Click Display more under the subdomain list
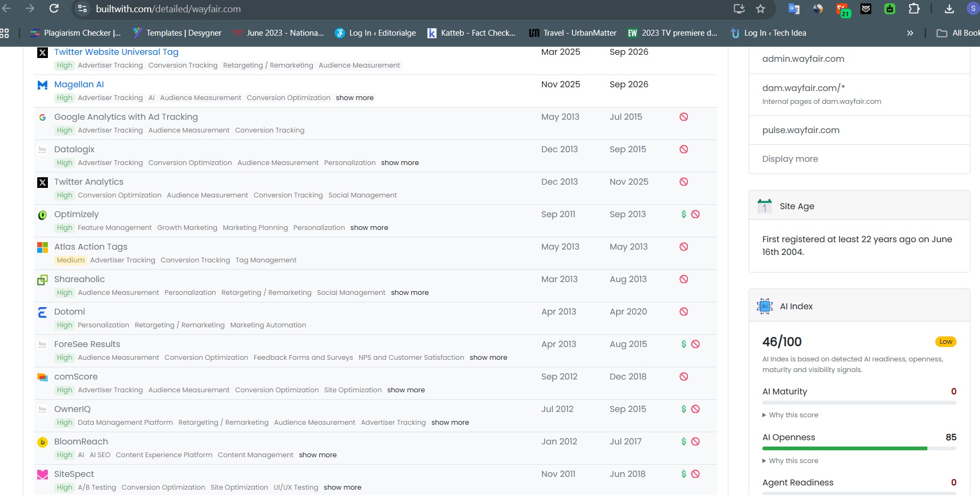 click(x=790, y=159)
